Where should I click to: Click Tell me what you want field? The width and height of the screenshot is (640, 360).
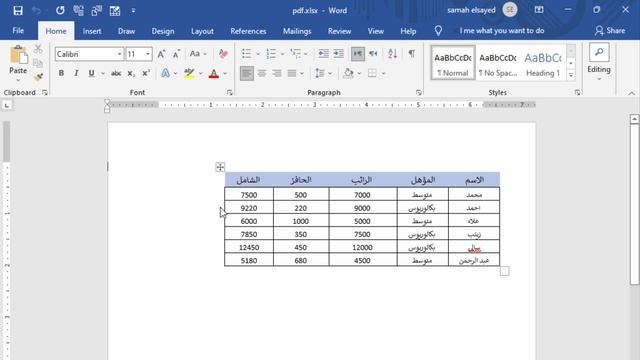(502, 31)
